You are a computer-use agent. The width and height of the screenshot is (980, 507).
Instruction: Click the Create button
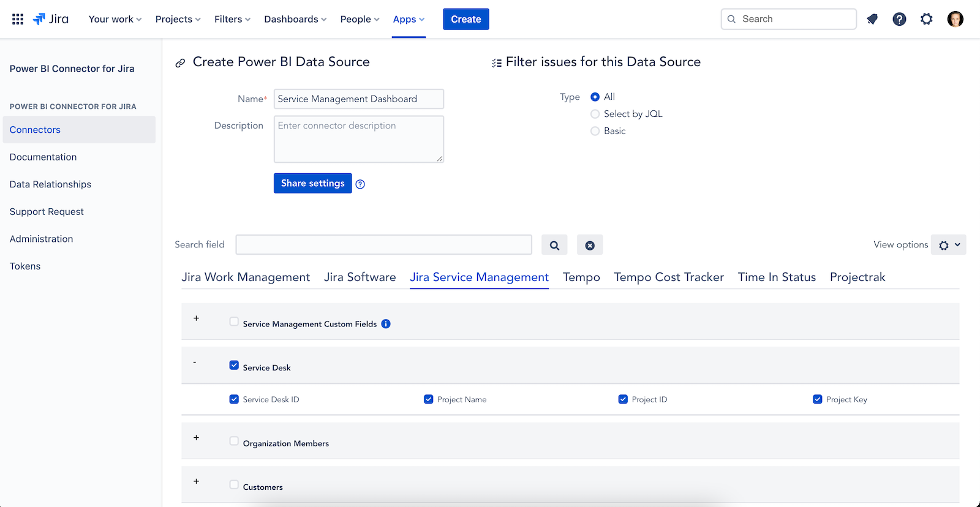coord(466,19)
